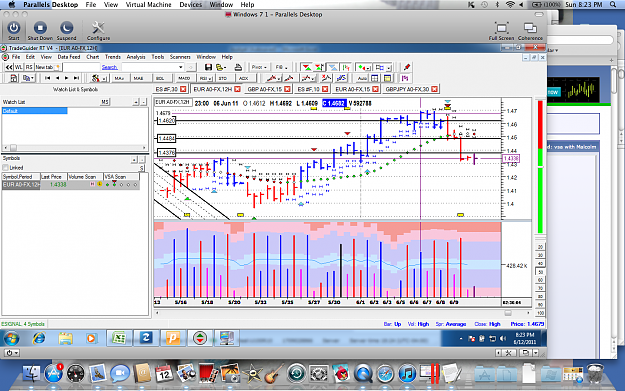625x391 pixels.
Task: Open the symbol search dropdown
Action: pos(181,67)
